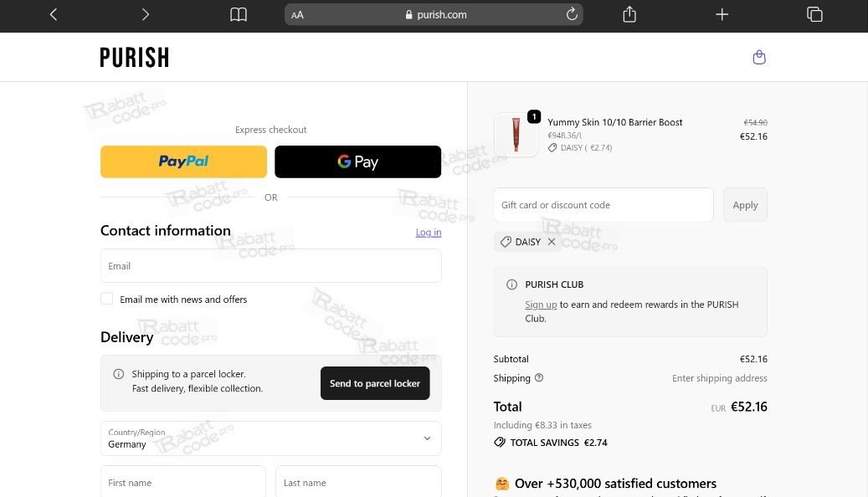This screenshot has width=868, height=497.
Task: Pay with Google Pay express checkout
Action: tap(357, 161)
